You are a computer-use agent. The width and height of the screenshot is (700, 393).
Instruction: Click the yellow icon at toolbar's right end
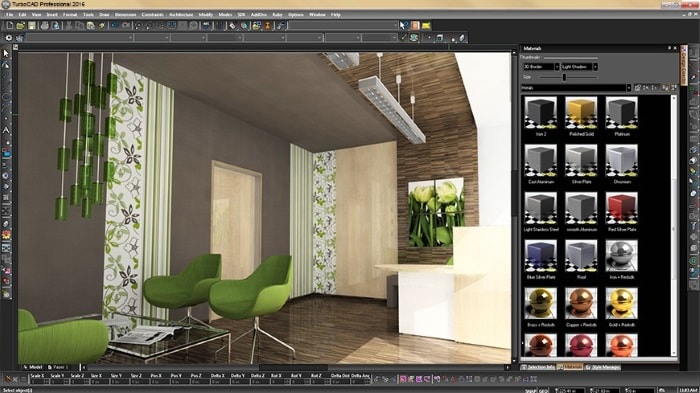(426, 25)
